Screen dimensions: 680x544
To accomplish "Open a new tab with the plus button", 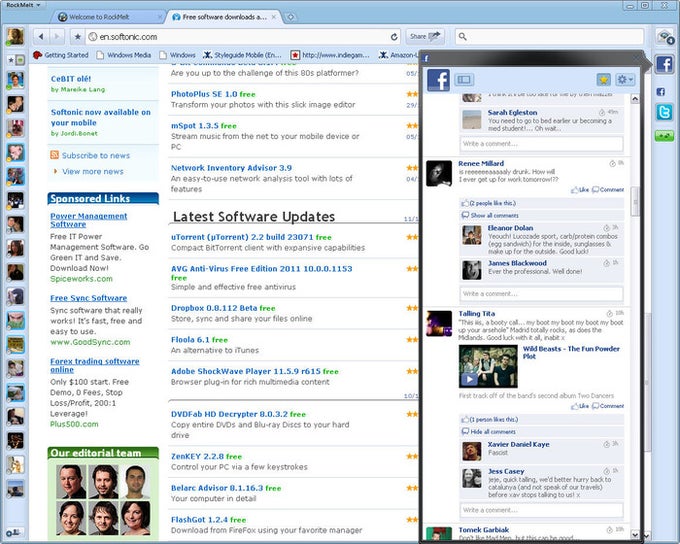I will (291, 17).
